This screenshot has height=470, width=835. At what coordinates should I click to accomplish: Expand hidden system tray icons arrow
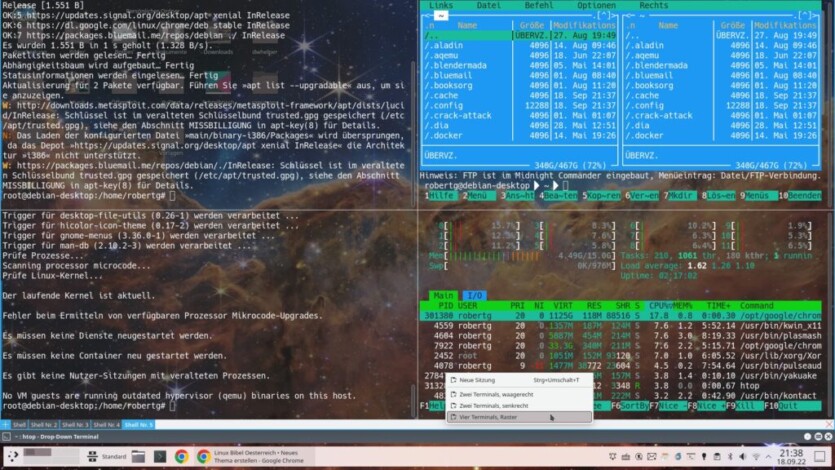[x=768, y=457]
